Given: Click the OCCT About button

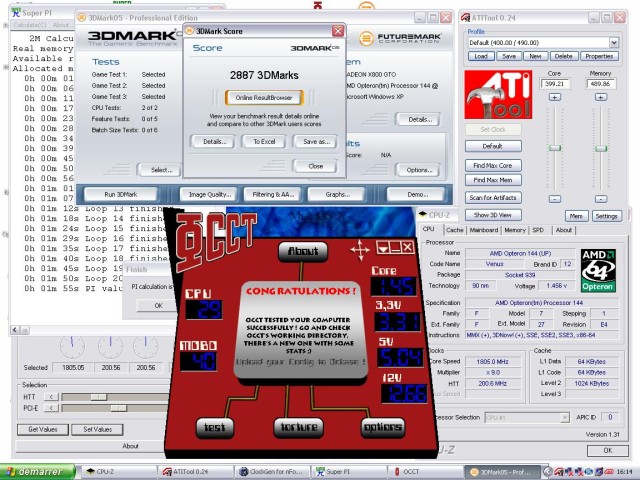Looking at the screenshot, I should [x=303, y=251].
